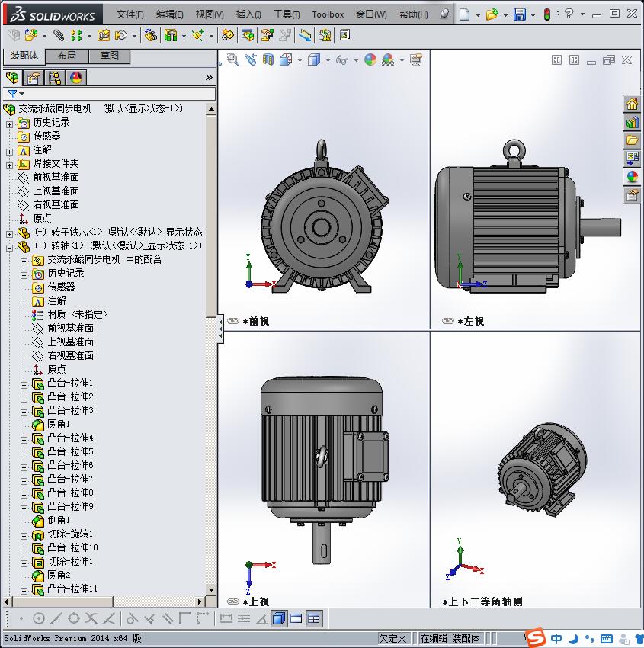Open the 文件(F) menu
This screenshot has height=648, width=644.
(x=130, y=14)
